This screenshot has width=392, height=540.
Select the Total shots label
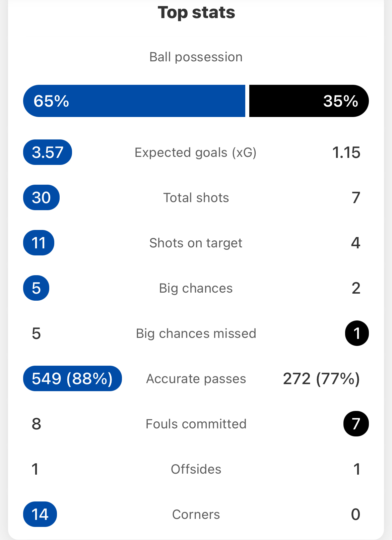pos(196,198)
